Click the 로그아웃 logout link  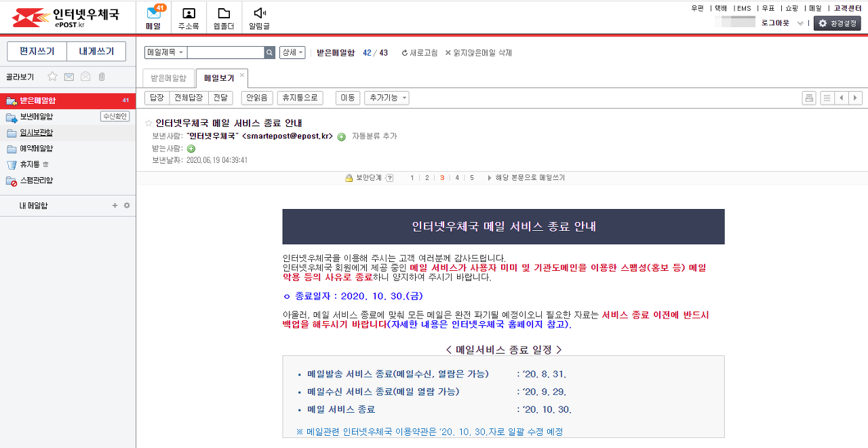(x=776, y=23)
